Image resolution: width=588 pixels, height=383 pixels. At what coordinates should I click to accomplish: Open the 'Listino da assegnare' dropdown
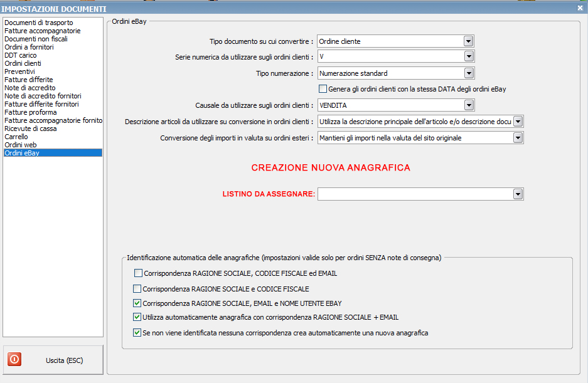tap(518, 194)
